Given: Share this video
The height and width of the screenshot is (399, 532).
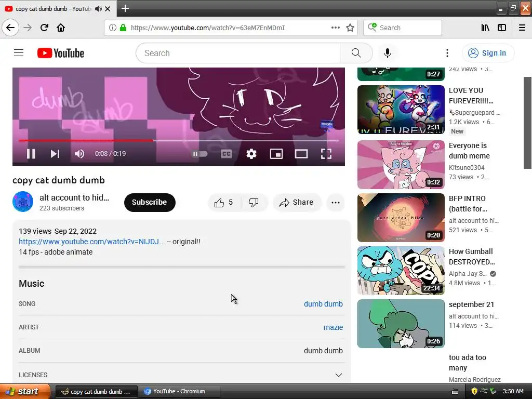Looking at the screenshot, I should pos(297,203).
